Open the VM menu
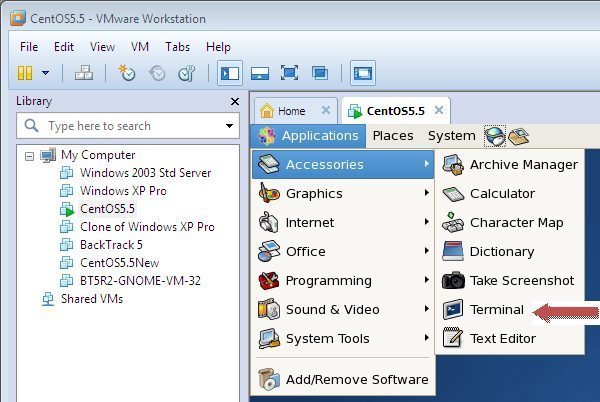This screenshot has height=402, width=600. point(140,47)
